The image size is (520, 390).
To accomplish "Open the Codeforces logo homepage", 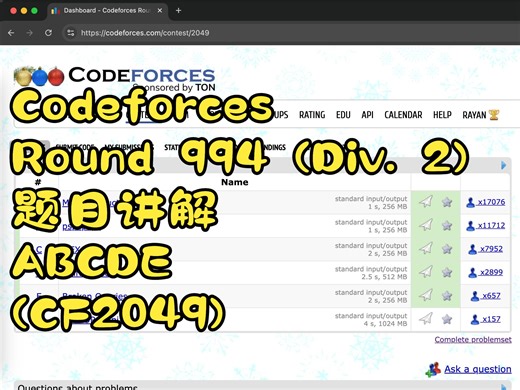I will click(115, 79).
